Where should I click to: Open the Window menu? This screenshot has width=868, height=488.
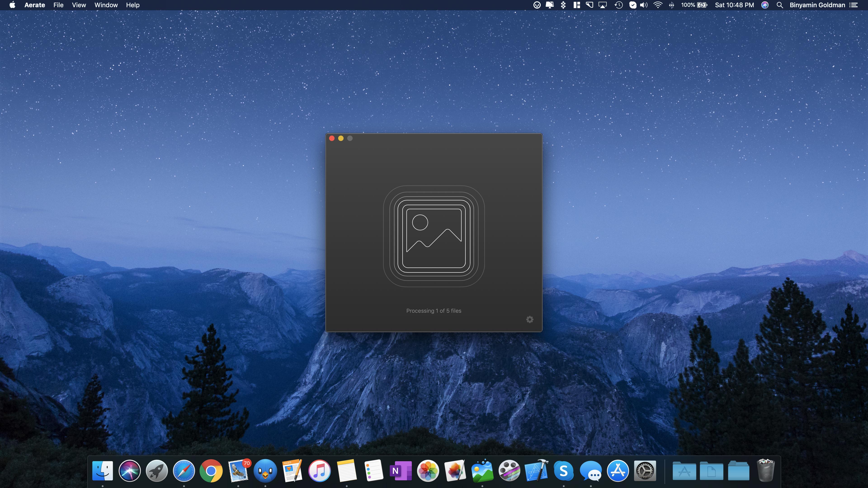coord(106,5)
